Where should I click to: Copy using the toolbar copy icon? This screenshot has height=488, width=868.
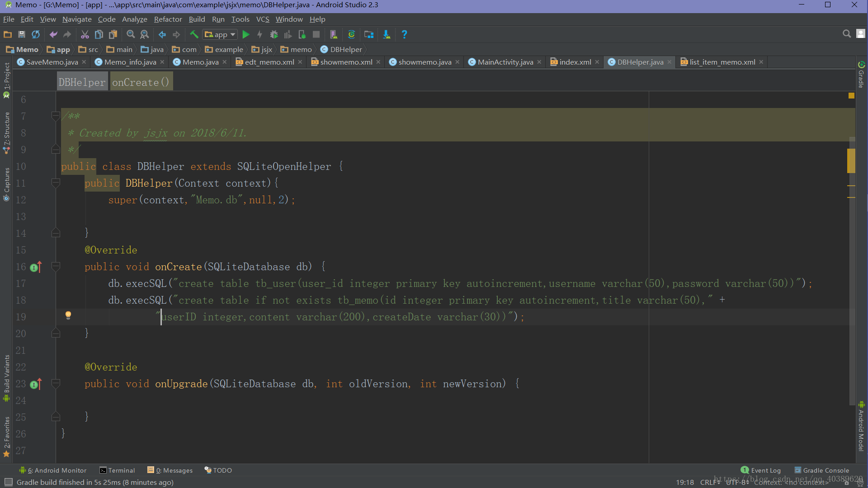(99, 34)
